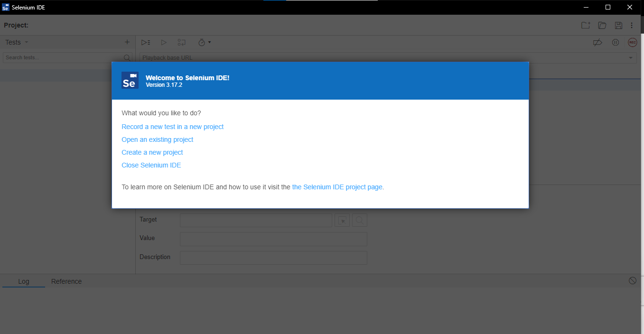Click the red REC record button
644x334 pixels.
(632, 43)
